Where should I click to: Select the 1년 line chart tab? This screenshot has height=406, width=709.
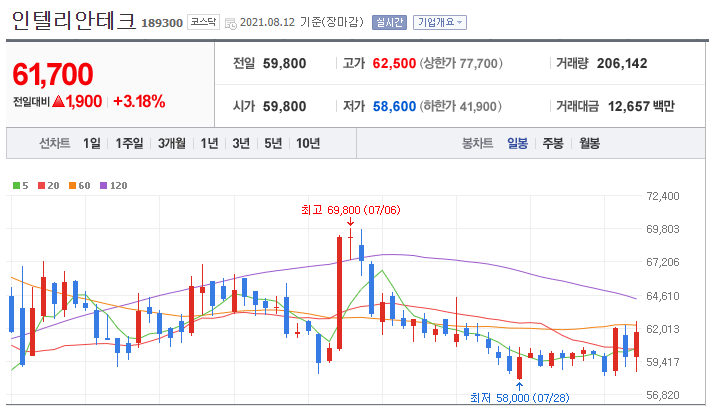click(x=209, y=143)
